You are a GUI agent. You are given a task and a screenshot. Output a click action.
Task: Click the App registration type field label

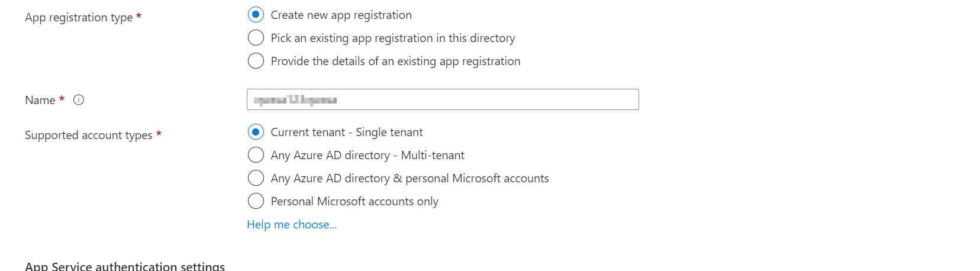(x=79, y=17)
